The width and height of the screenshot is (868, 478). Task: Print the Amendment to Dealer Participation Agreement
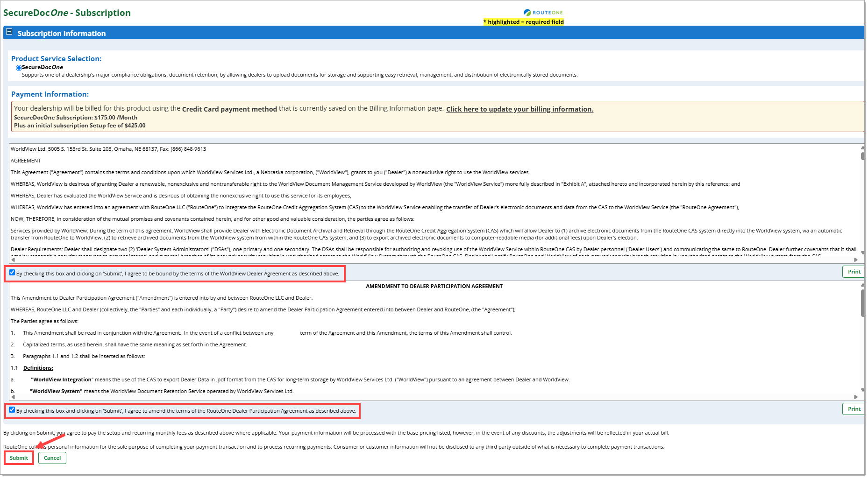coord(854,409)
